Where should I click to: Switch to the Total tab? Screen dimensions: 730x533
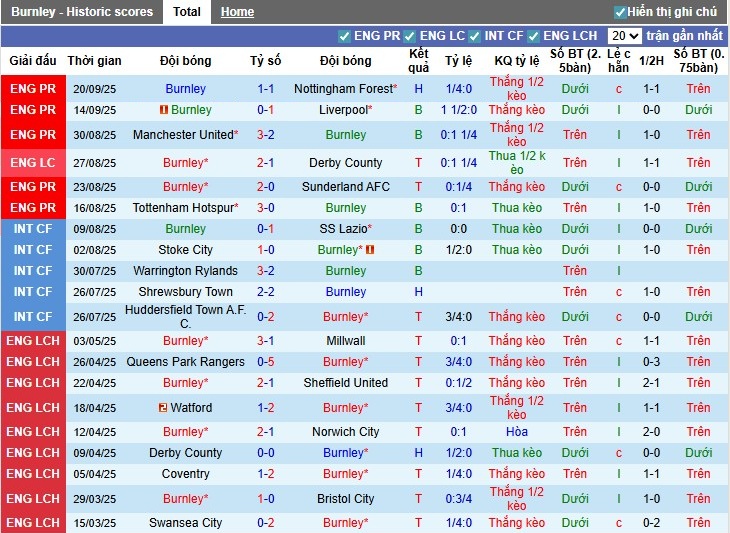[x=187, y=12]
